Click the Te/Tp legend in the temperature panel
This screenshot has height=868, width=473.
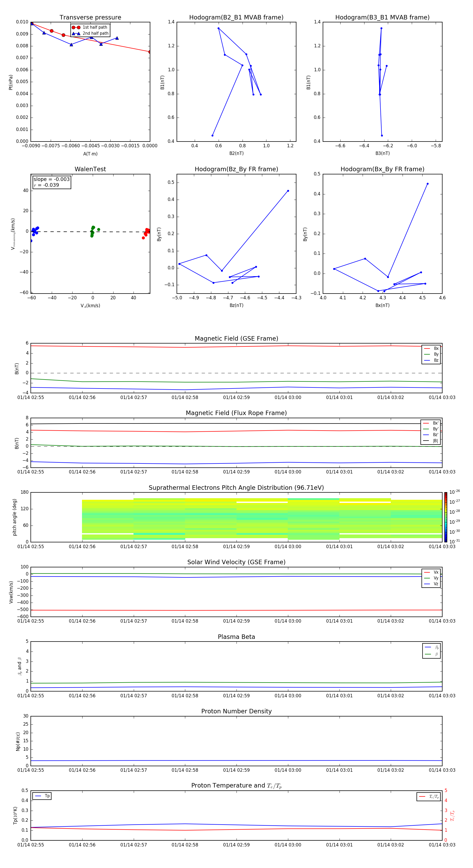pyautogui.click(x=429, y=797)
